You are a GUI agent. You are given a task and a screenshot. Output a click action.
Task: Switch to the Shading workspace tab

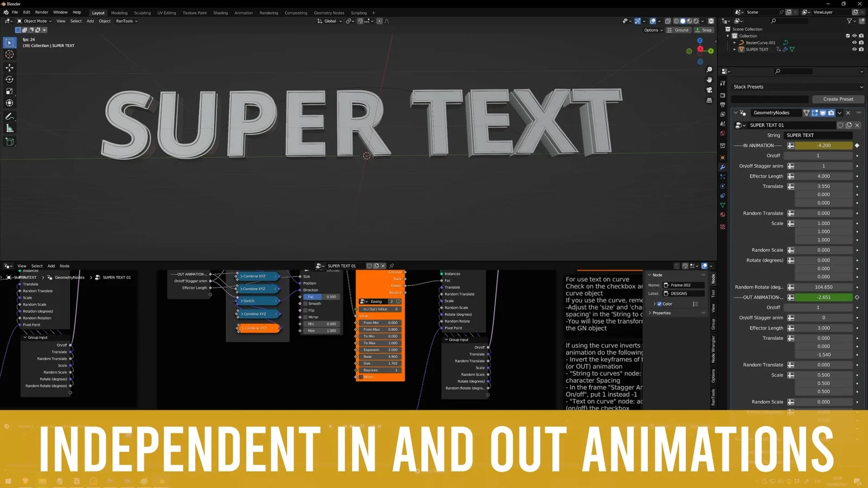point(220,12)
